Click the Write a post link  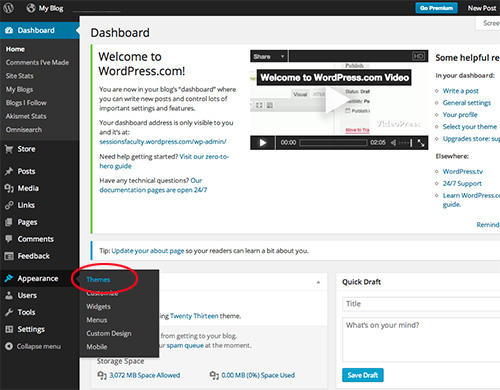click(461, 91)
